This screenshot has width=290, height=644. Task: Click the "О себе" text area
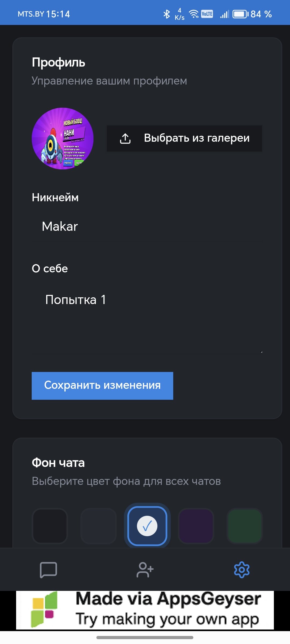coord(147,319)
